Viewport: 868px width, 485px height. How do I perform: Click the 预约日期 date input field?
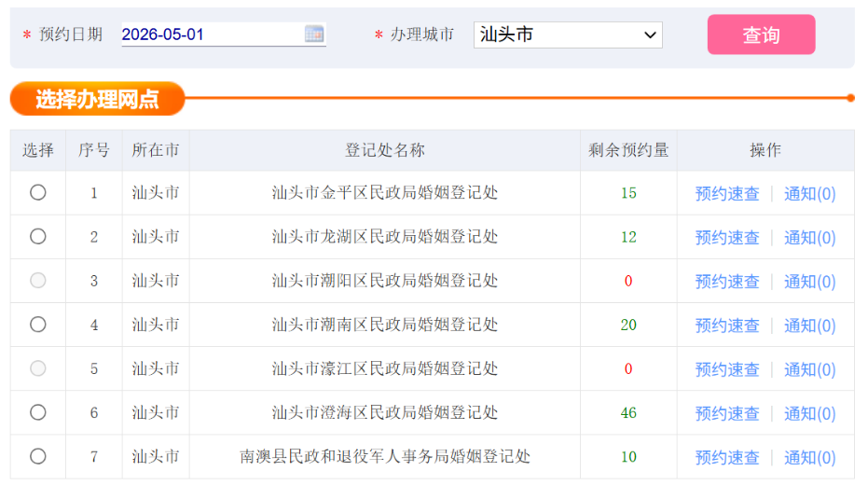click(224, 35)
